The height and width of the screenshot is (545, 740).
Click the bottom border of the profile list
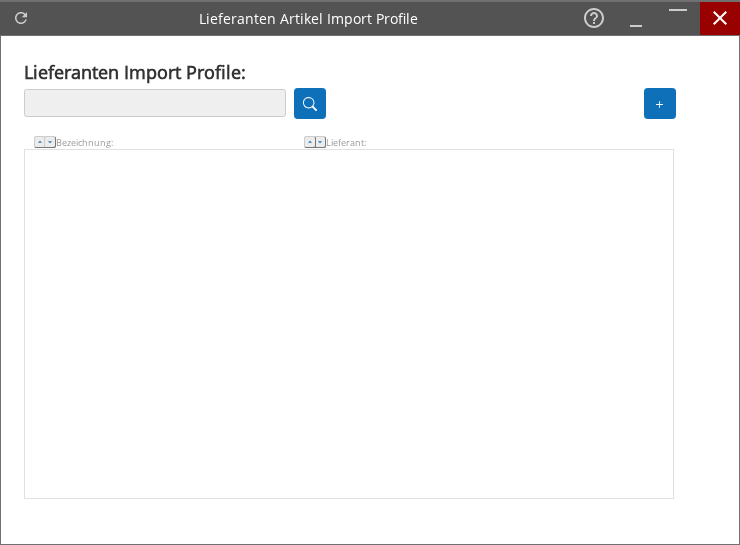tap(348, 498)
